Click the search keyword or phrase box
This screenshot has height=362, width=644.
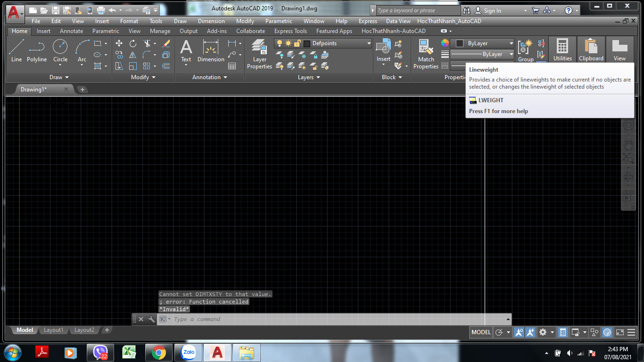coord(418,10)
